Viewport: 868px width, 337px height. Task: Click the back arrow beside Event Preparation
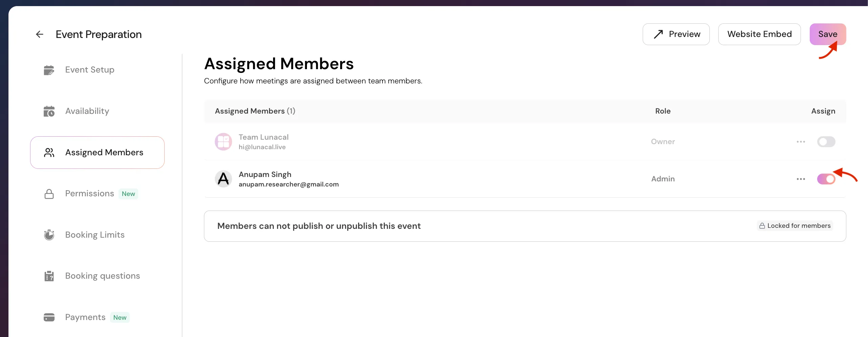[40, 34]
